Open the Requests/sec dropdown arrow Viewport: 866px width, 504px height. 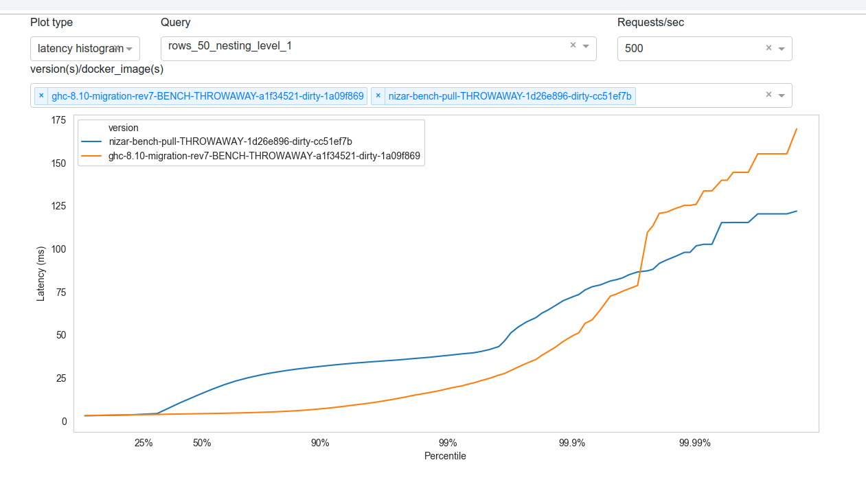click(x=782, y=49)
